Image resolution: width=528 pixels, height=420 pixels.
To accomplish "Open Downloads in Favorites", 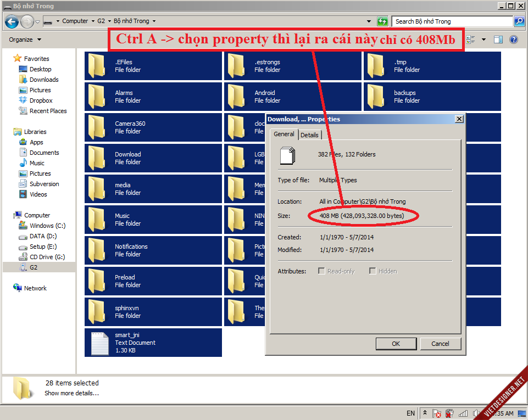I will pyautogui.click(x=38, y=80).
